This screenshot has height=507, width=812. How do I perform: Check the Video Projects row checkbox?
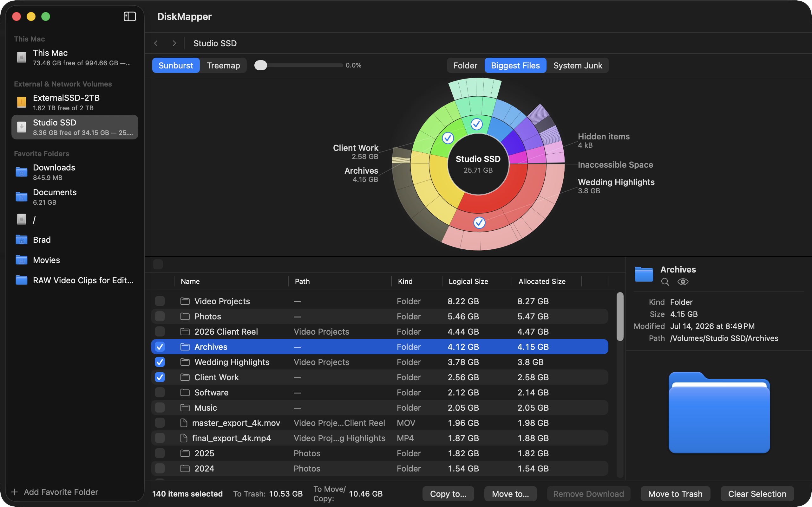tap(160, 301)
